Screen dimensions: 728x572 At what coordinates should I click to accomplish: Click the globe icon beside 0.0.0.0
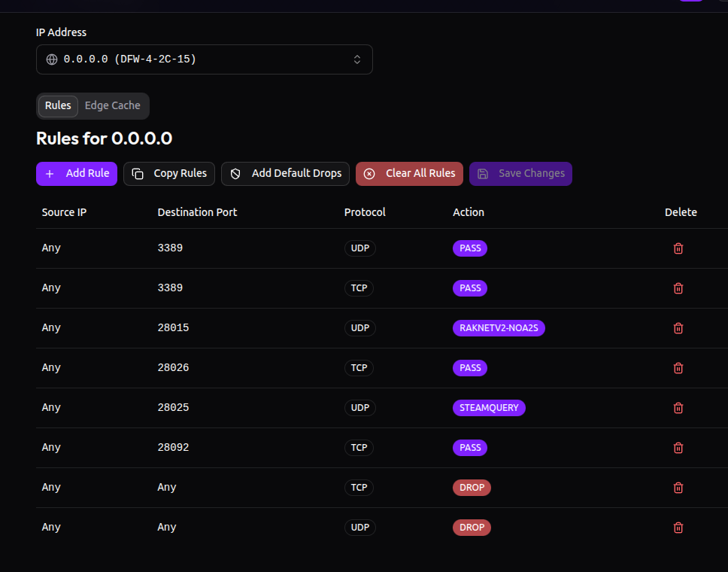click(x=51, y=59)
